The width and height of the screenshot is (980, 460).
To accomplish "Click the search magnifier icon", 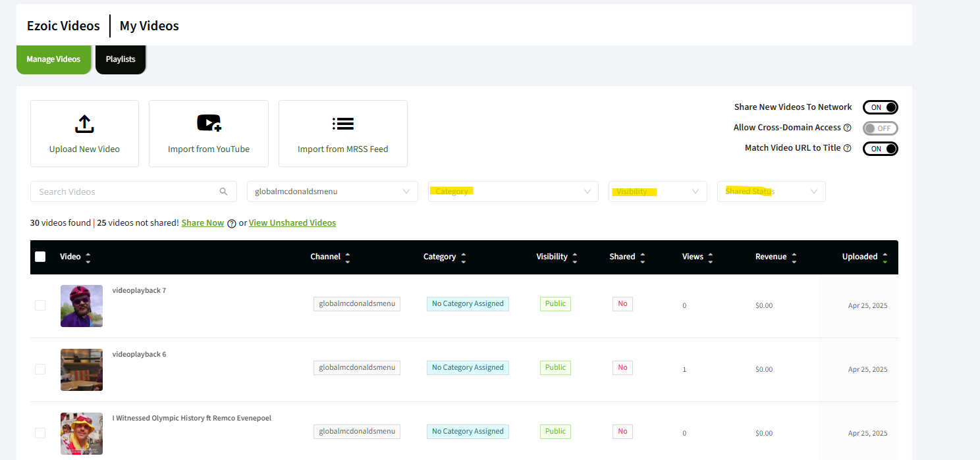I will (224, 192).
